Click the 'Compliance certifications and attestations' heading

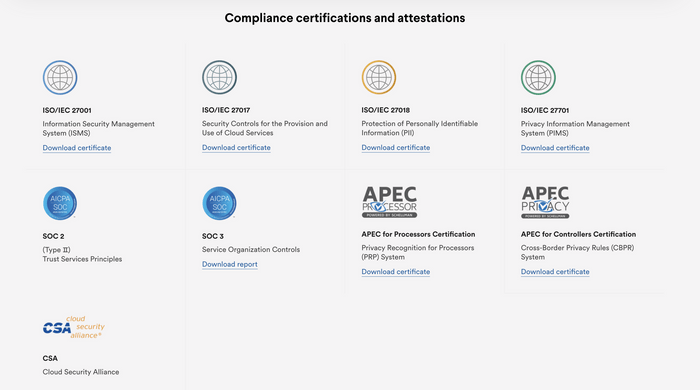[345, 18]
